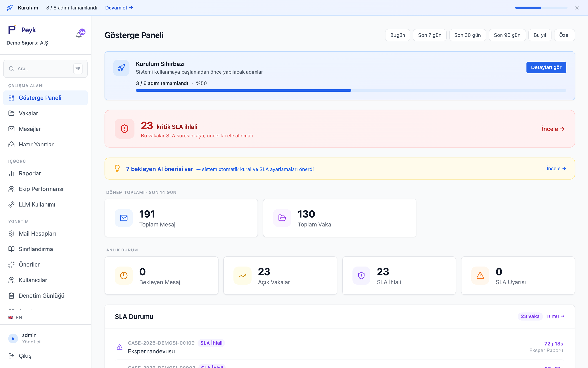
Task: Click the Kurulum Sihirbazı progress bar
Action: [x=351, y=91]
